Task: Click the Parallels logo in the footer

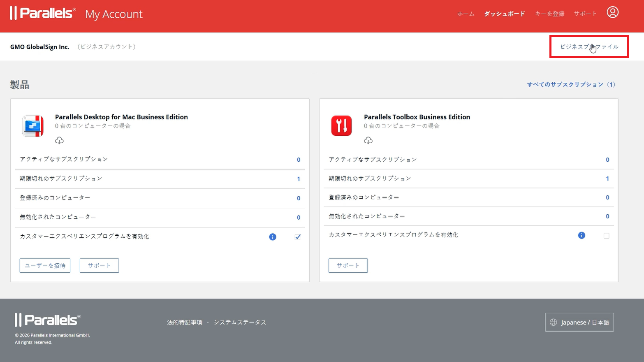Action: pyautogui.click(x=48, y=320)
